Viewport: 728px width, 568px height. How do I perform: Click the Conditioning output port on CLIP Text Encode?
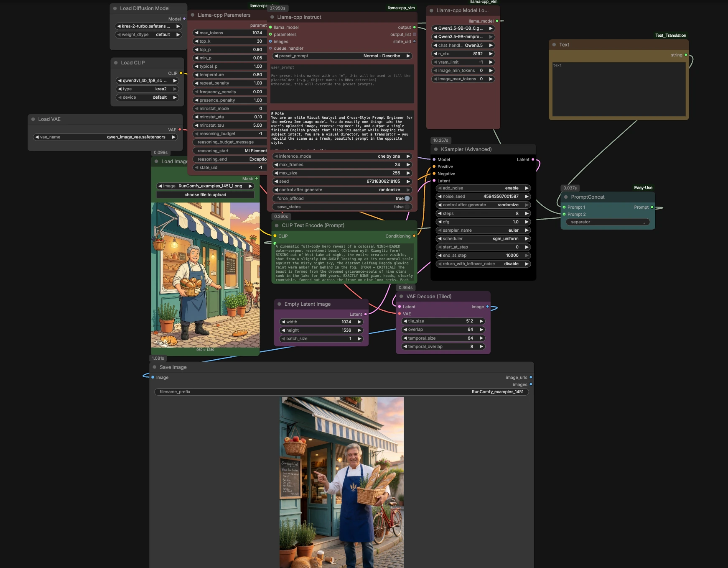pos(414,236)
